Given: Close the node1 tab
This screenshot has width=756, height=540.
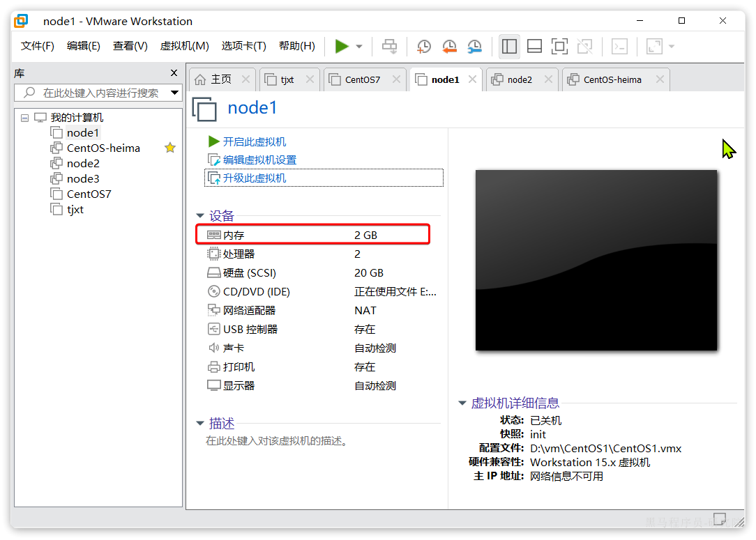Looking at the screenshot, I should [x=473, y=79].
